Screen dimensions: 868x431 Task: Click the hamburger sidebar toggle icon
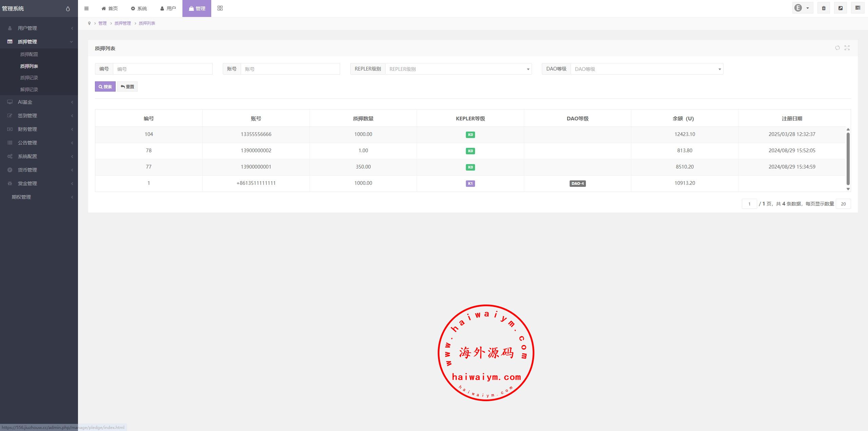point(86,8)
